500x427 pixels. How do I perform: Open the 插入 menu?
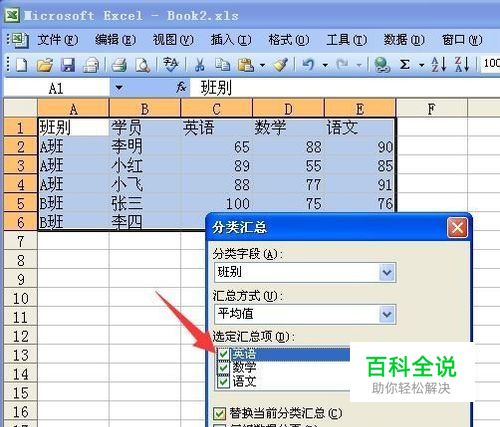(x=231, y=40)
